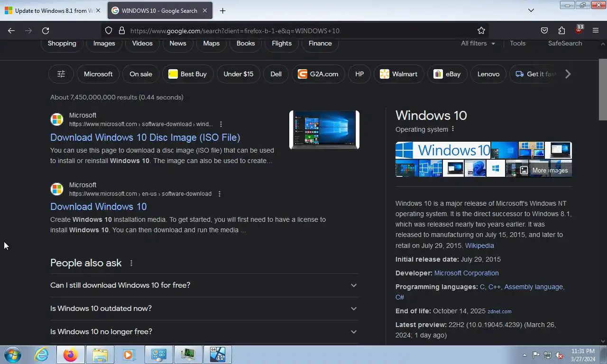Image resolution: width=607 pixels, height=364 pixels.
Task: Click the padlock site security icon
Action: click(122, 30)
